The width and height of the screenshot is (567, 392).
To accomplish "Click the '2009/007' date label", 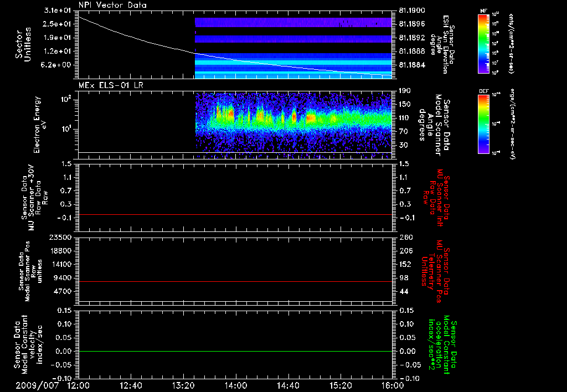I will [37, 385].
